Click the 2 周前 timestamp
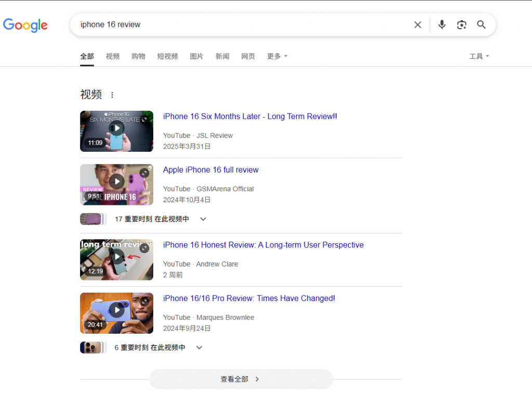 [173, 275]
